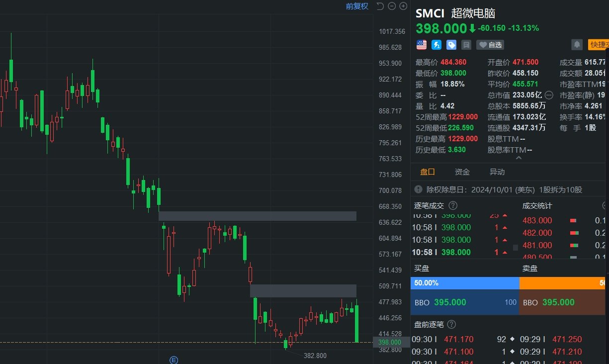This screenshot has width=609, height=364.
Task: Open the ellipsis menu next to 总市值
Action: [549, 94]
